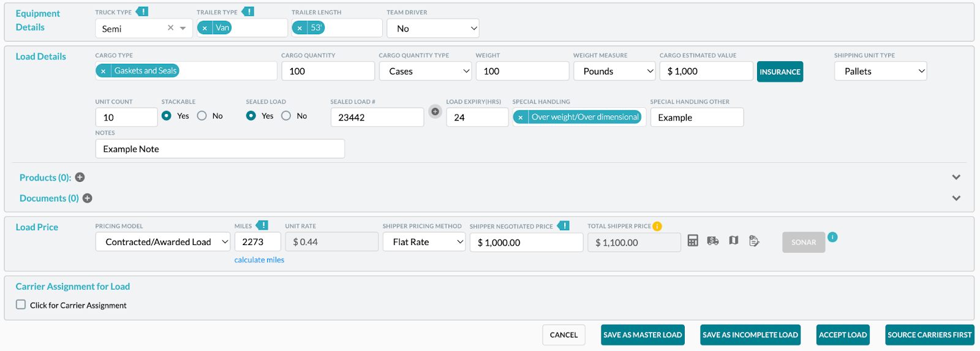
Task: Click the Truck Type info flag icon
Action: coord(141,12)
